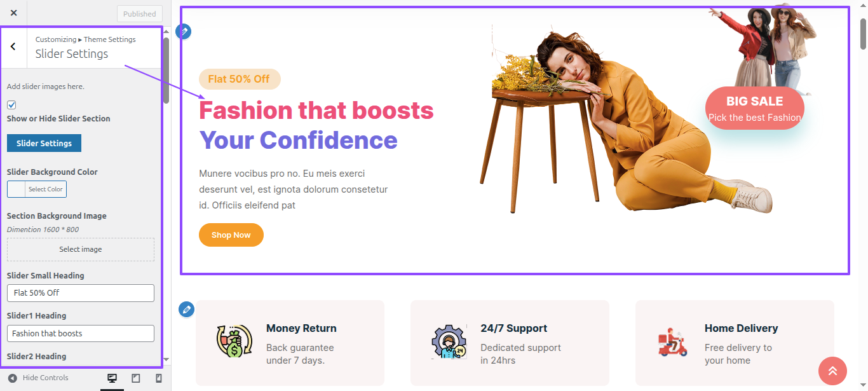Click Select image for section background
Image resolution: width=868 pixels, height=391 pixels.
point(81,249)
